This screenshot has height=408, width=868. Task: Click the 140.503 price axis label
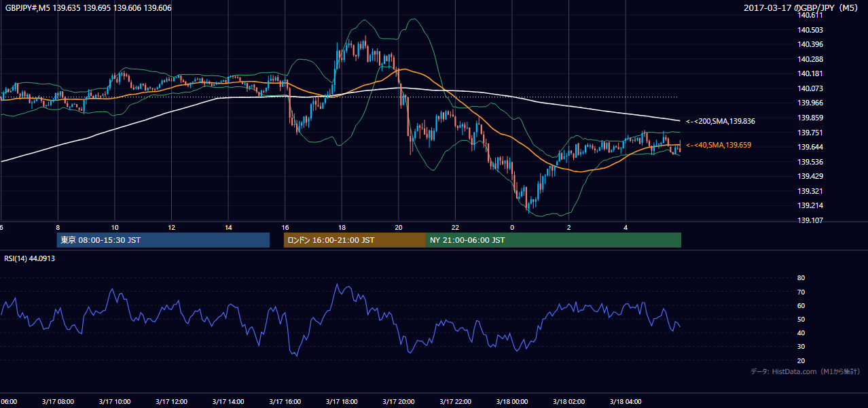tap(811, 30)
